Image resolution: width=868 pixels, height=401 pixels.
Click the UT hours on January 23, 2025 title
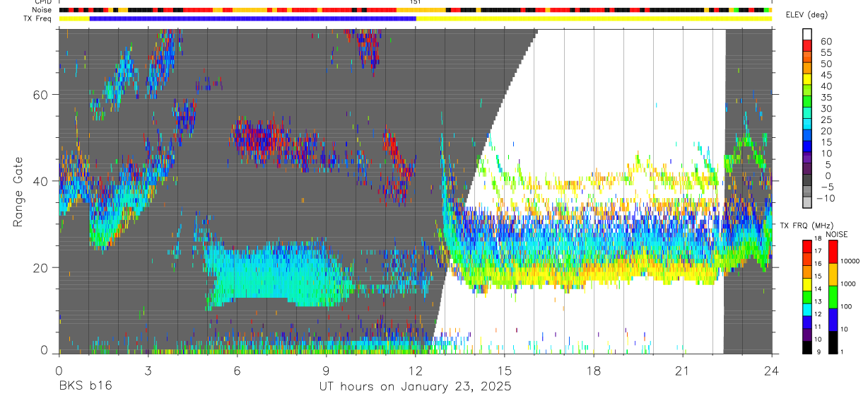coord(415,387)
